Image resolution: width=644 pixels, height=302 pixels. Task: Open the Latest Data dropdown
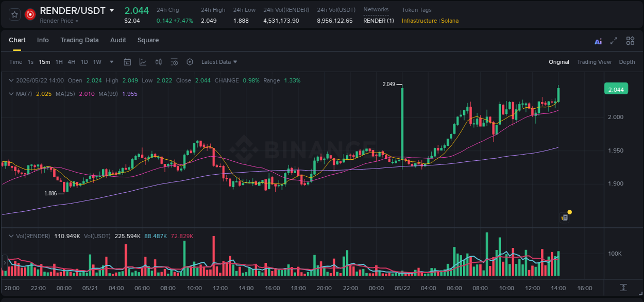(219, 62)
